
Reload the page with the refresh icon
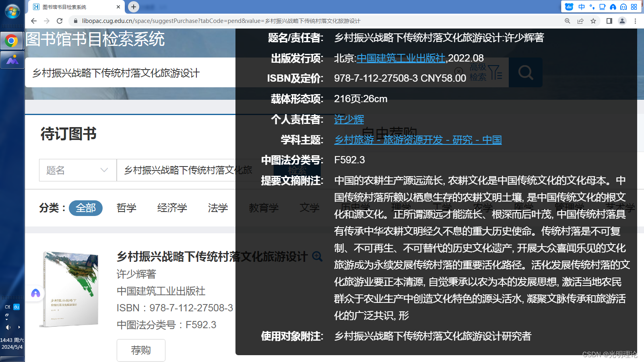pyautogui.click(x=60, y=21)
